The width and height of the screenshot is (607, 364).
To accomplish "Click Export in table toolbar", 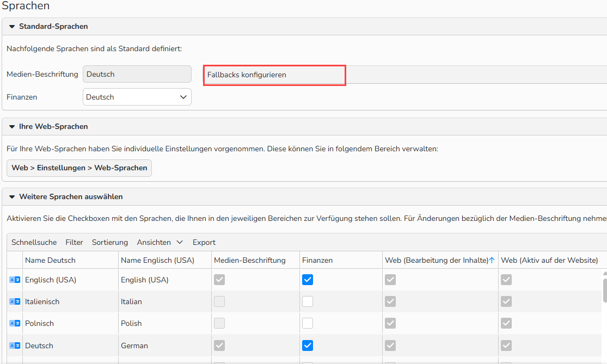I will (x=204, y=242).
